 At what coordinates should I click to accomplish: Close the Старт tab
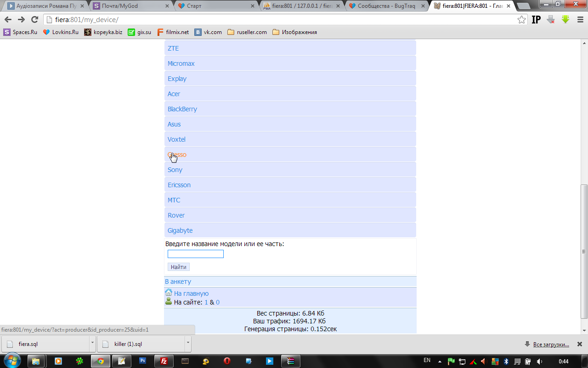252,6
